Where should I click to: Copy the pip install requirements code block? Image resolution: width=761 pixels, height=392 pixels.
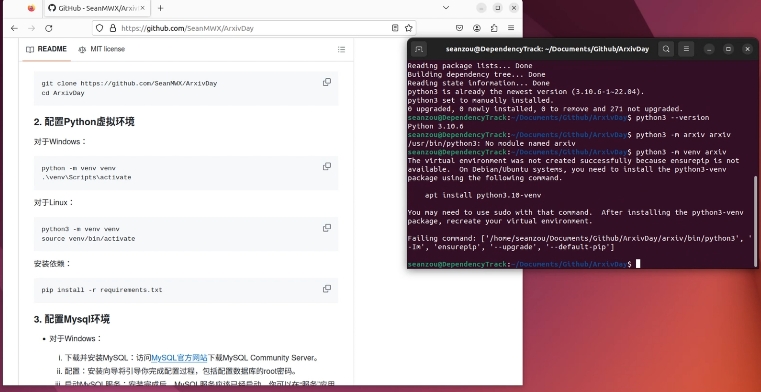pos(327,289)
